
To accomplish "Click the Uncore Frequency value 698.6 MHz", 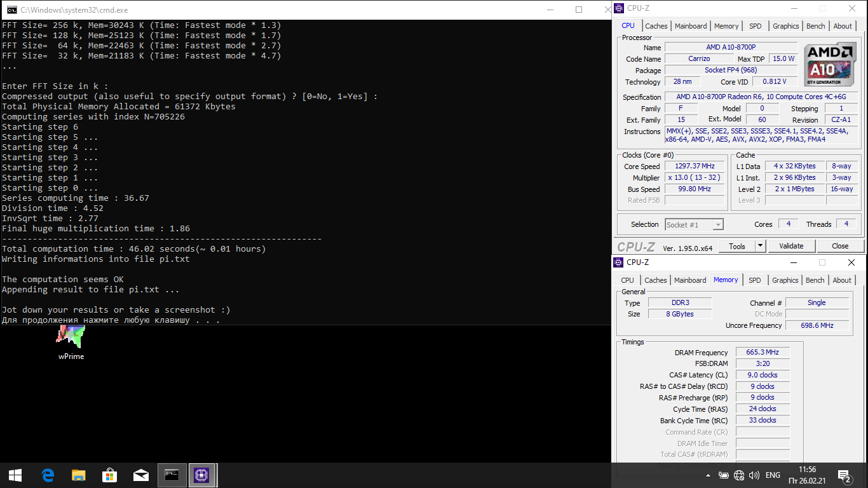I will pos(817,325).
